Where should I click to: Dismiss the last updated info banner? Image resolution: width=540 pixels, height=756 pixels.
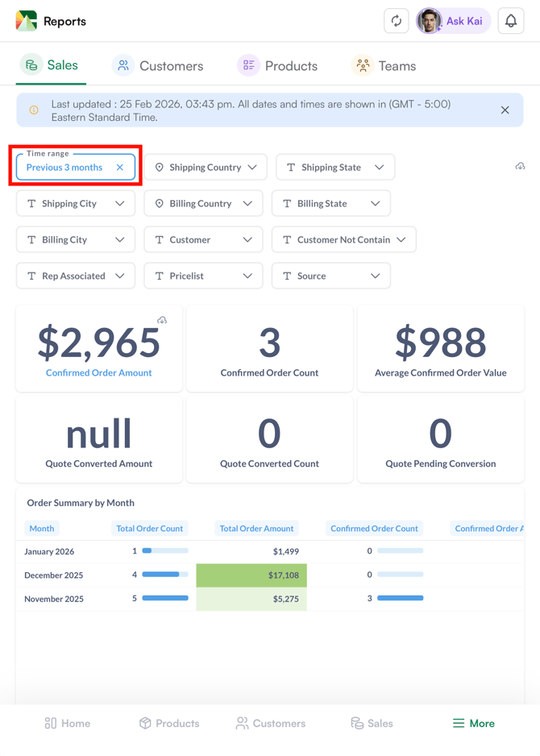click(x=505, y=110)
